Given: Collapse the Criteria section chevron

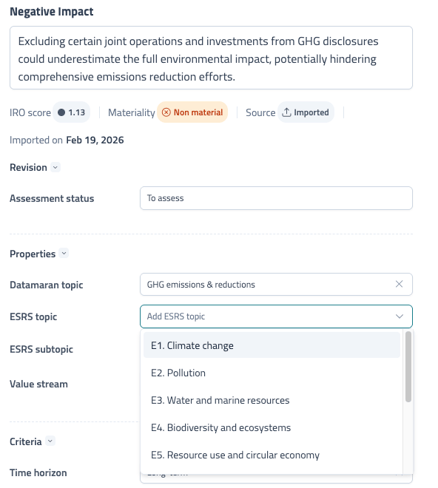Looking at the screenshot, I should [50, 441].
